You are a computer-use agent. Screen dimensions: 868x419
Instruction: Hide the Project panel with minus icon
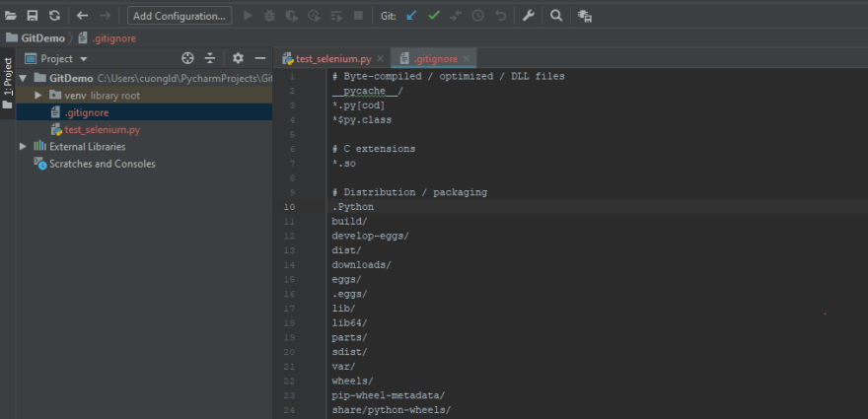(x=260, y=58)
